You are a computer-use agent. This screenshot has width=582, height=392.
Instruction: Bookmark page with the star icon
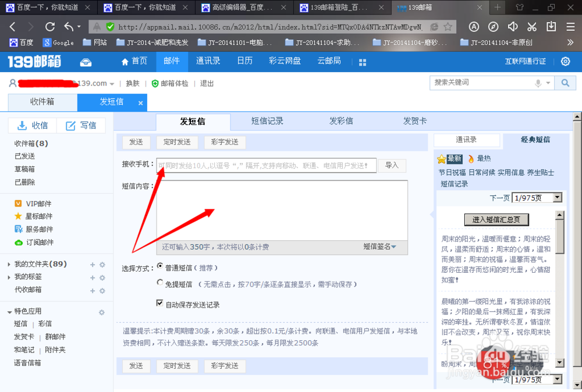pyautogui.click(x=448, y=27)
